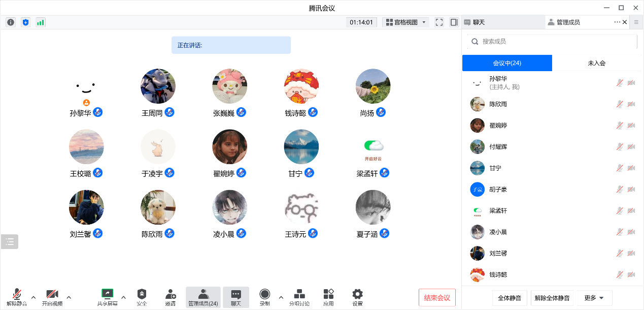This screenshot has width=644, height=310.
Task: Turn on camera (开启视频)
Action: click(x=52, y=294)
